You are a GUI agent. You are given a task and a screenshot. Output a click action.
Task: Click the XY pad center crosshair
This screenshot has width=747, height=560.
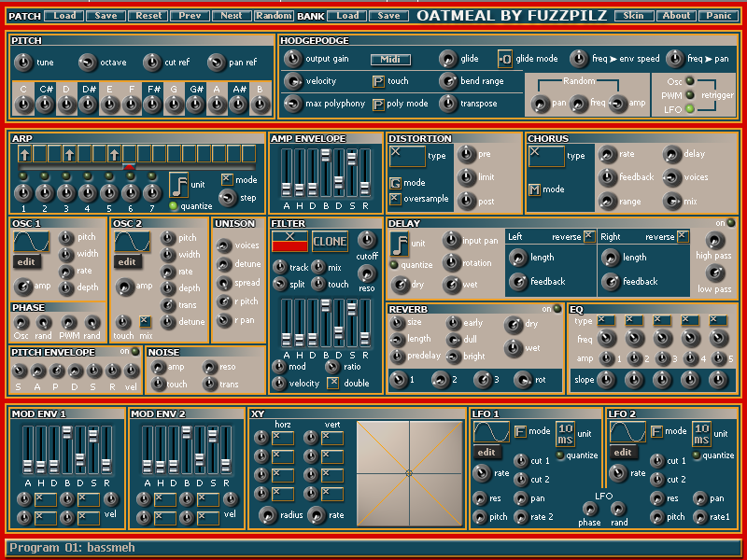[x=409, y=473]
